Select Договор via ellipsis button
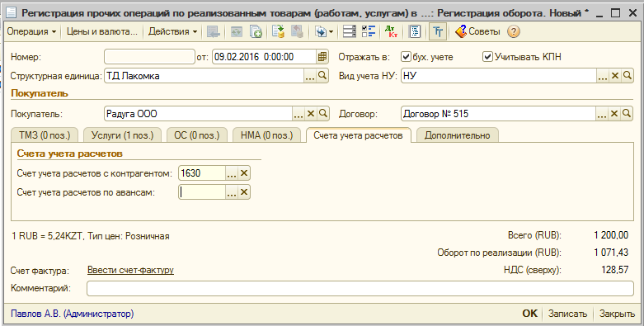This screenshot has height=326, width=644. tap(602, 113)
